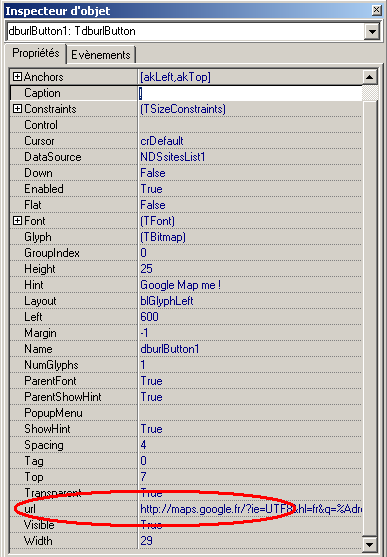Select the Tag property row
This screenshot has width=387, height=557.
pos(186,461)
